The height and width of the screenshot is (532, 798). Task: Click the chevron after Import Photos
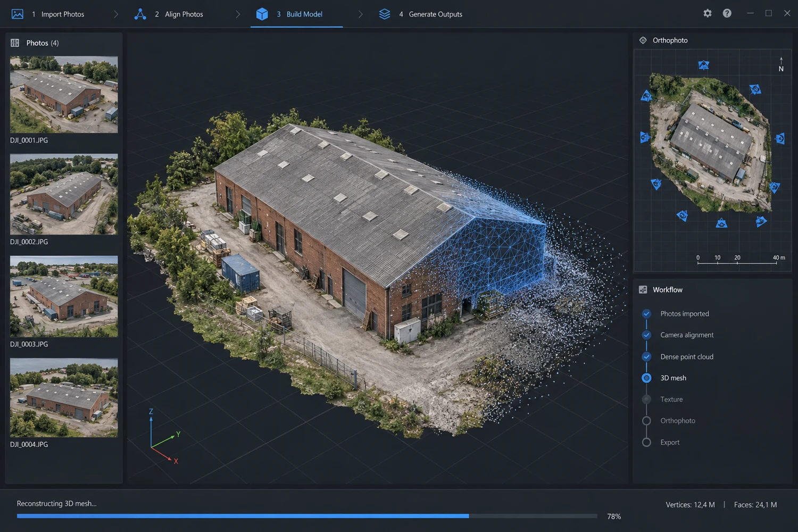(116, 14)
